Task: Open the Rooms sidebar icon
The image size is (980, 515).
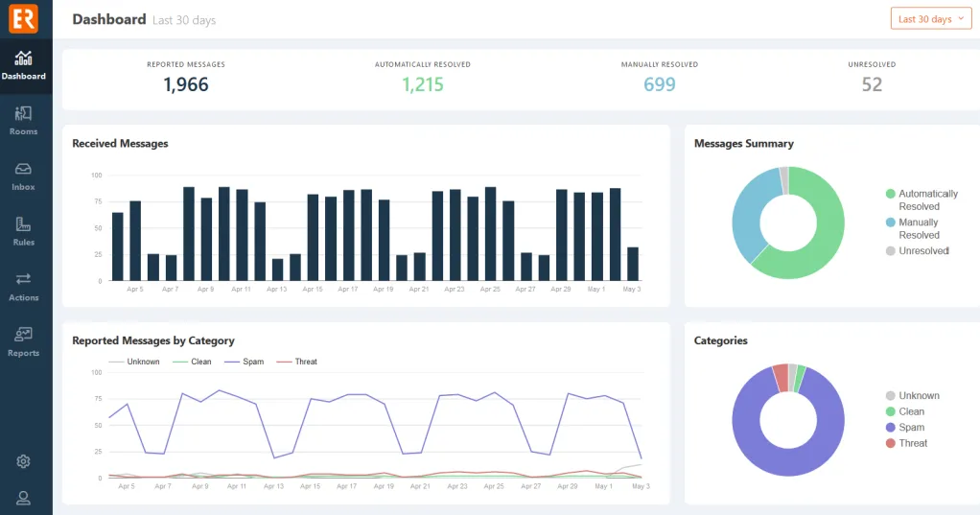Action: [x=24, y=120]
